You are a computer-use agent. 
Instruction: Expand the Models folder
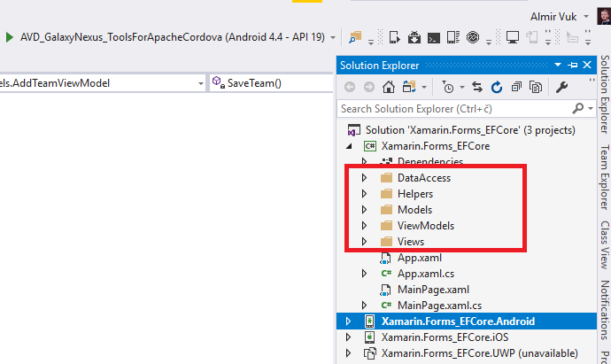pyautogui.click(x=364, y=210)
